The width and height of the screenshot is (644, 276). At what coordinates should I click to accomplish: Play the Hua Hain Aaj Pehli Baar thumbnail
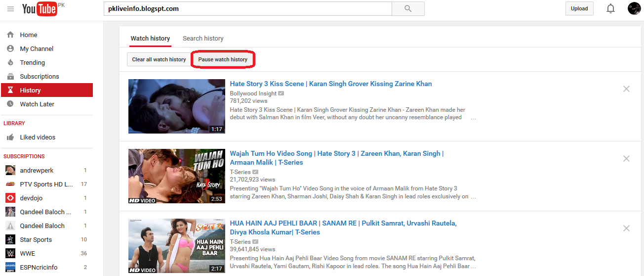coord(176,246)
